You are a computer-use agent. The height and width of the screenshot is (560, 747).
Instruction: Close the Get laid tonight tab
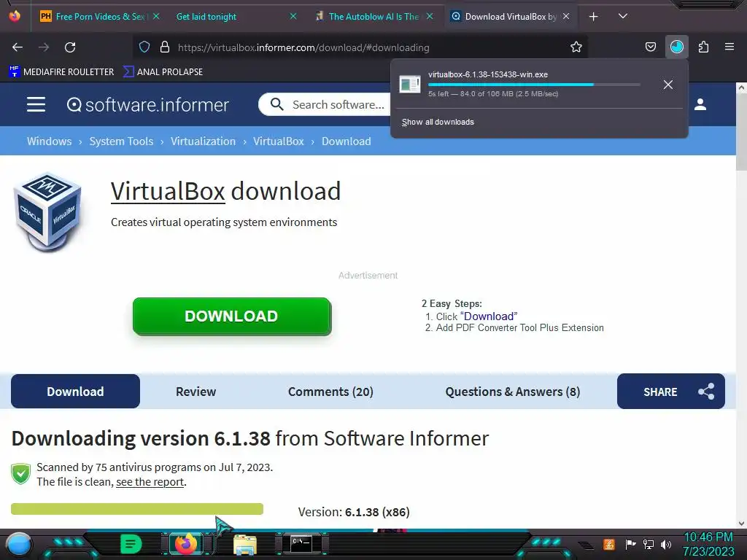pyautogui.click(x=293, y=16)
